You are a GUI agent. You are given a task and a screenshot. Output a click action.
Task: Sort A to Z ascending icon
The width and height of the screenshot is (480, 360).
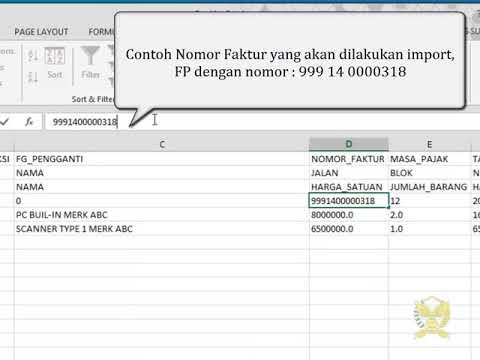click(x=33, y=55)
